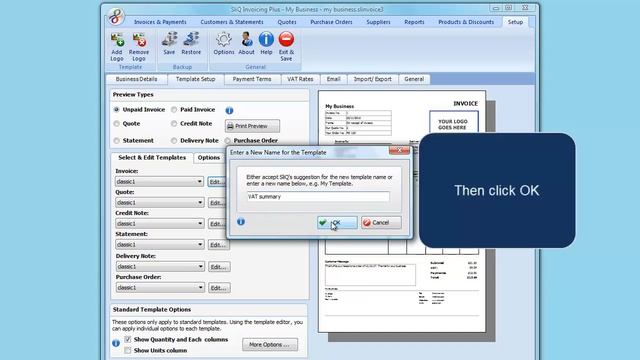Switch to the VAT Rates tab
The width and height of the screenshot is (640, 360).
300,79
